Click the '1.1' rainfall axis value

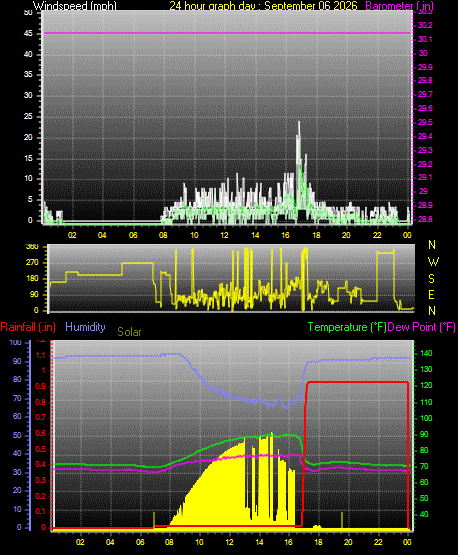[x=41, y=355]
